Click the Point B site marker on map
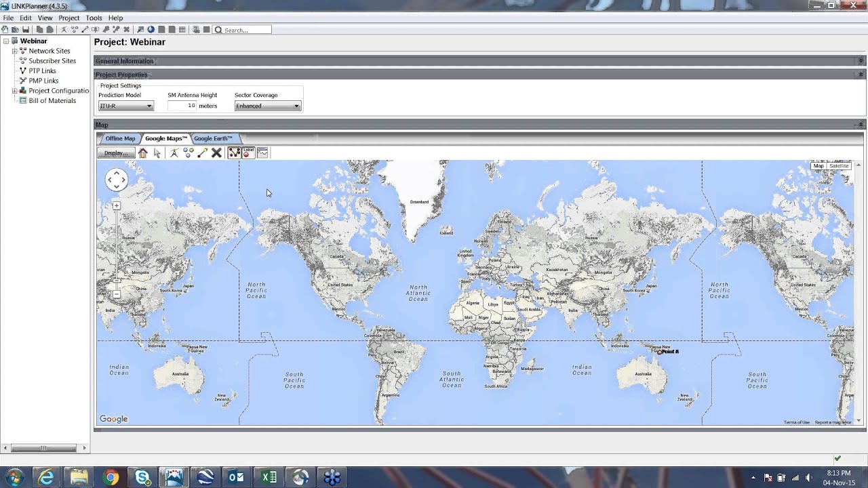 [x=659, y=352]
